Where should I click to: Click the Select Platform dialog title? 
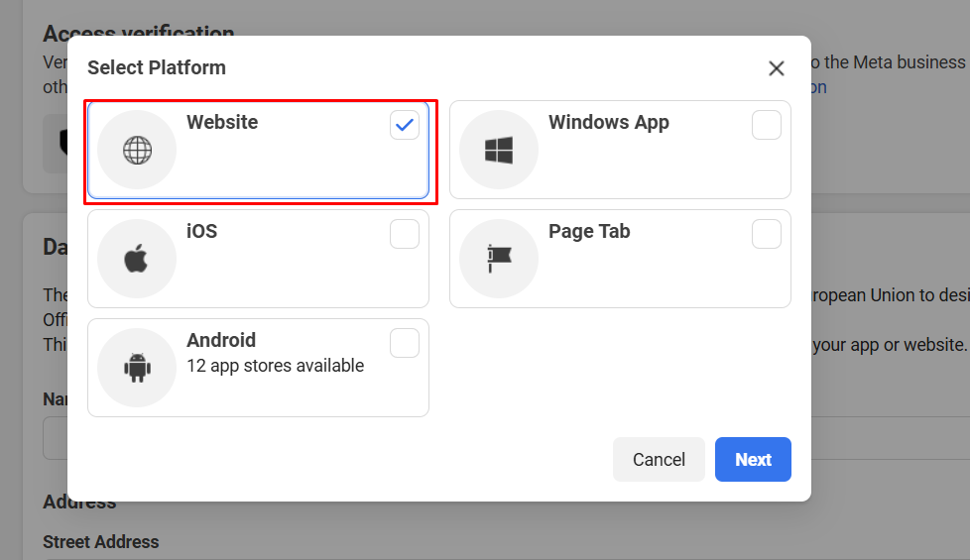(157, 67)
